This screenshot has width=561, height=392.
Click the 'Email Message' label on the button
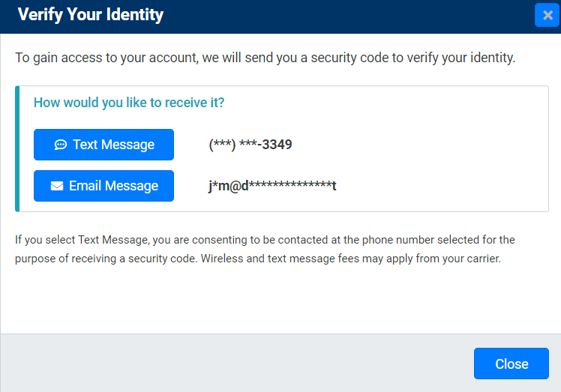coord(113,186)
